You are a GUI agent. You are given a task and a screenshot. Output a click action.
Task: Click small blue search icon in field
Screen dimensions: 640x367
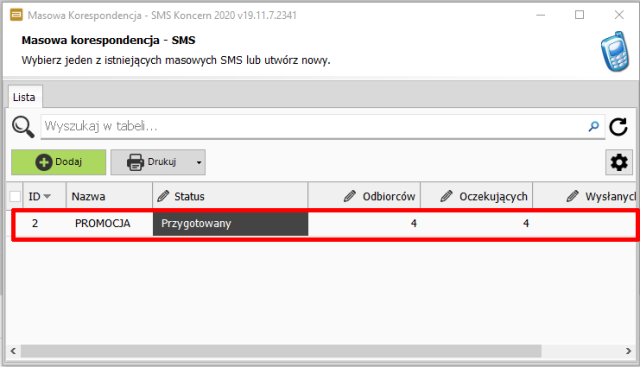point(593,127)
